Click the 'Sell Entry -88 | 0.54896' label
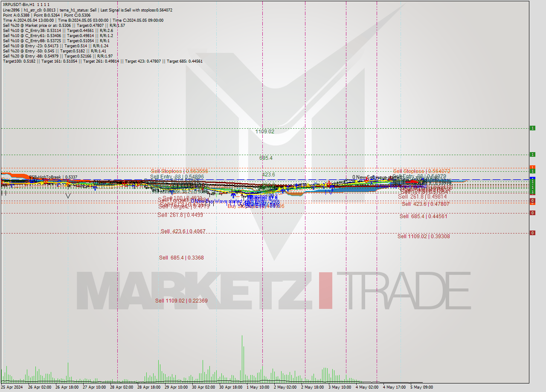 pos(177,176)
